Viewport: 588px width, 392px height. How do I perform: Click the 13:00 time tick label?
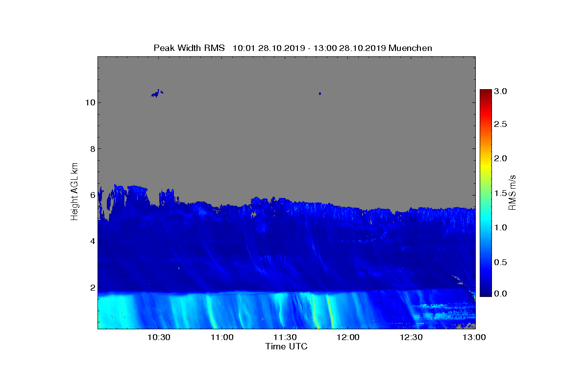point(474,338)
